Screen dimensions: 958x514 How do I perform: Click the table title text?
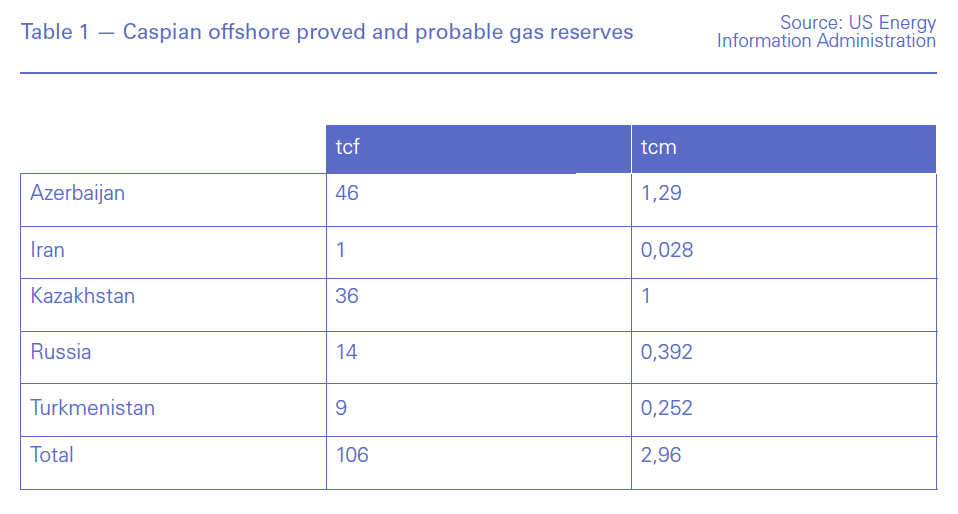[327, 32]
